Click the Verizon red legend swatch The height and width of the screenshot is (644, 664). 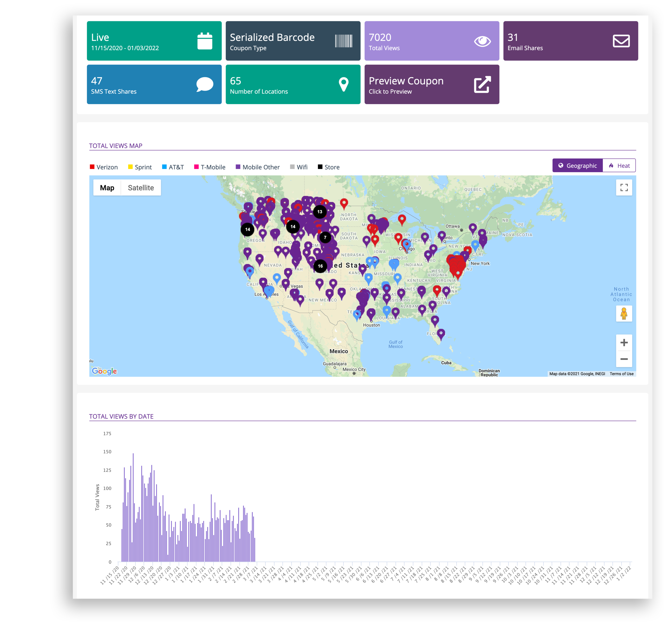coord(92,167)
